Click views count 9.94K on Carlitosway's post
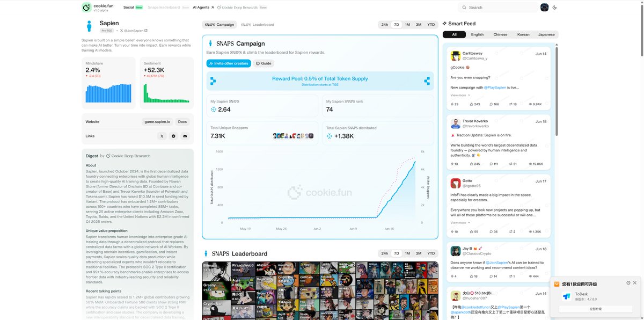Image resolution: width=644 pixels, height=320 pixels. (x=535, y=104)
